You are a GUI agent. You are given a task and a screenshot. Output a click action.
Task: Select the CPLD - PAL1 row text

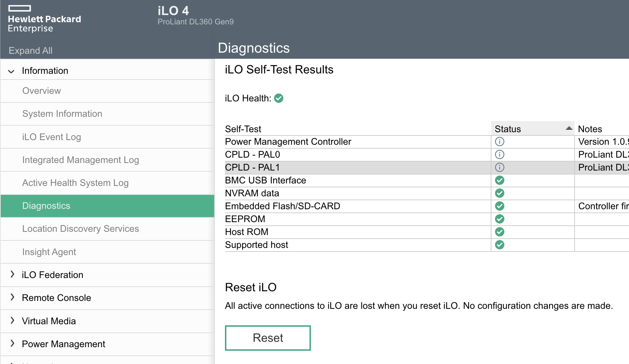pos(252,167)
